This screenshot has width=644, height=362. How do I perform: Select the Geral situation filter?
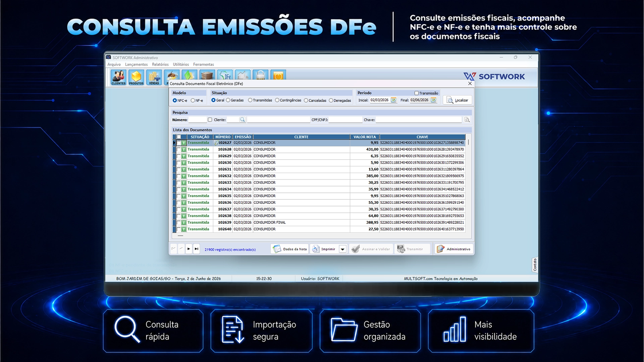point(218,100)
